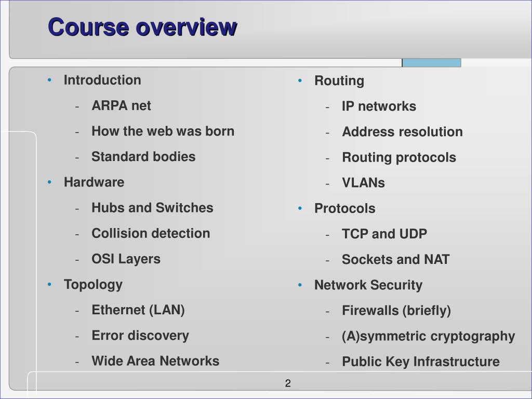Click the 'IP networks' sub-item

(x=379, y=106)
